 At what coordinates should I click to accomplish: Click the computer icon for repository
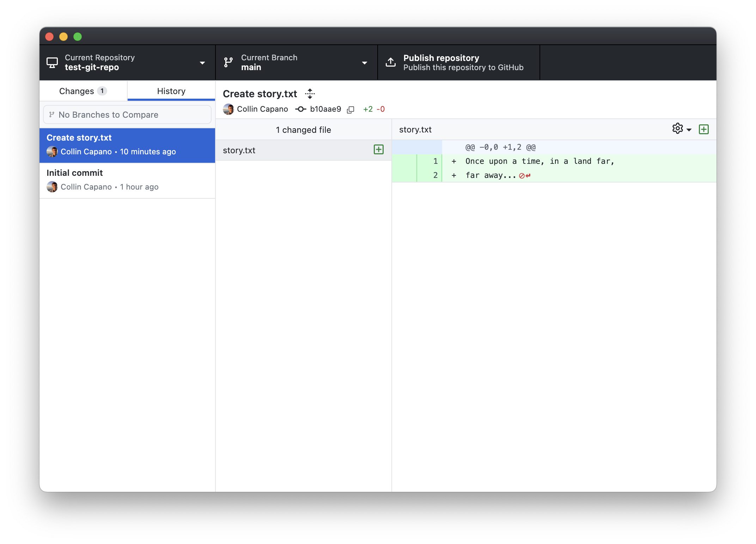(52, 63)
